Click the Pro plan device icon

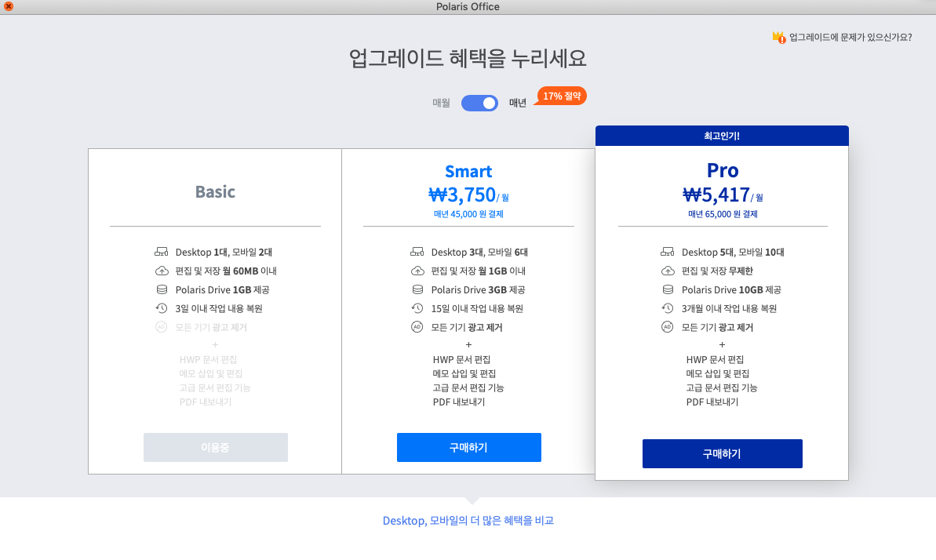(x=668, y=252)
